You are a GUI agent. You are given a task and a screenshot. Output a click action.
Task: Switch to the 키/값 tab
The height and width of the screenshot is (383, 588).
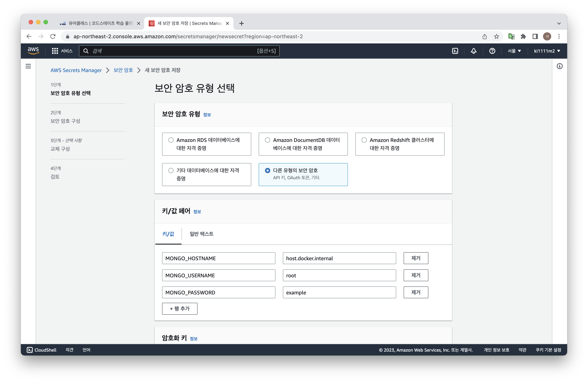coord(168,234)
